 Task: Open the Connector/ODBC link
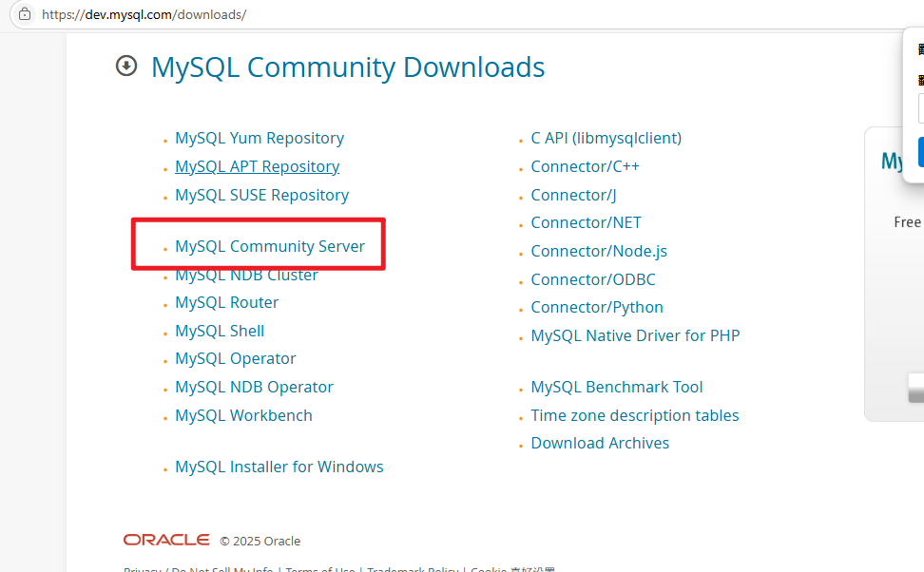coord(593,279)
